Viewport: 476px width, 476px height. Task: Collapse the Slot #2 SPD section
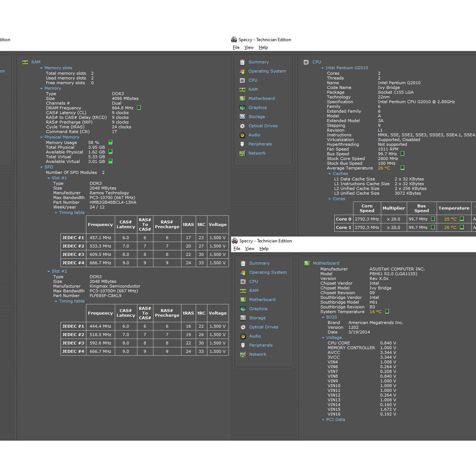(48, 272)
